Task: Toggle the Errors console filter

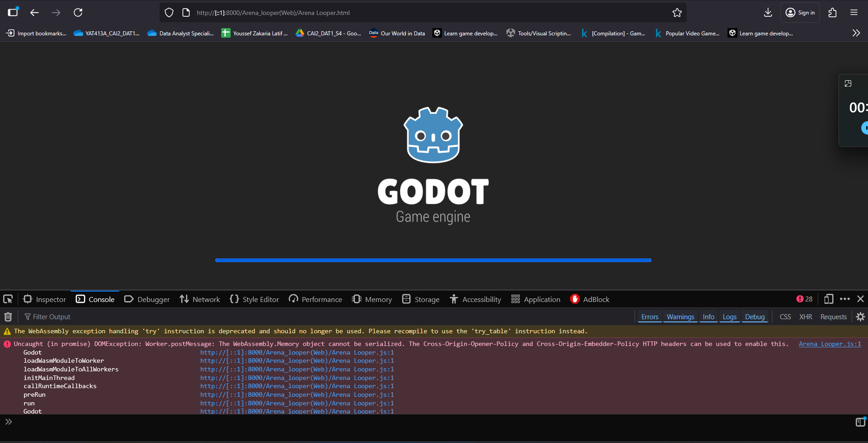Action: click(x=650, y=317)
